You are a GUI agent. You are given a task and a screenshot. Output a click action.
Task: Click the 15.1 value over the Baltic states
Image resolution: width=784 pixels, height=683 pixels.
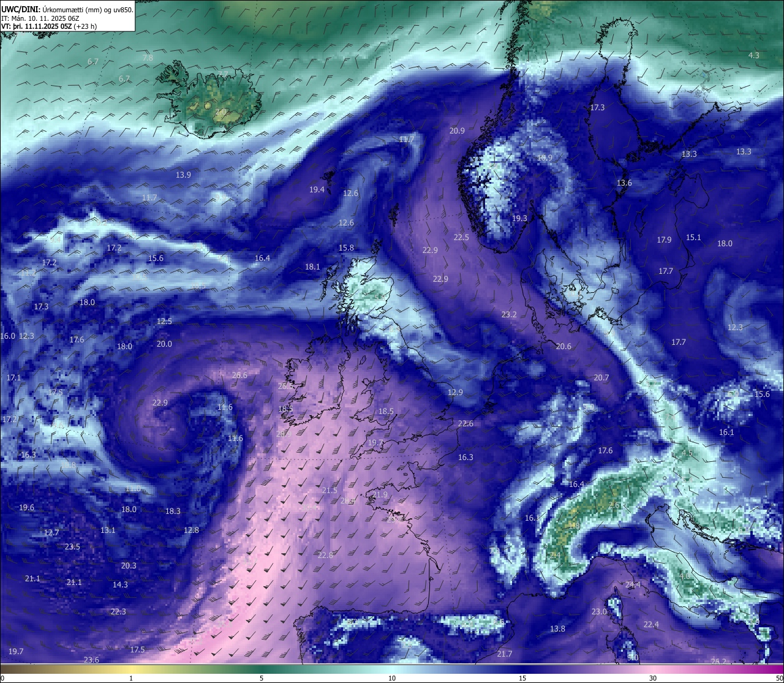(693, 237)
